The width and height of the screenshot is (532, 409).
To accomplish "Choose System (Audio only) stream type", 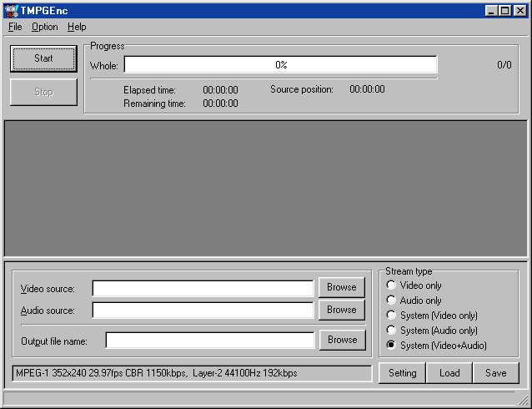I will click(391, 331).
